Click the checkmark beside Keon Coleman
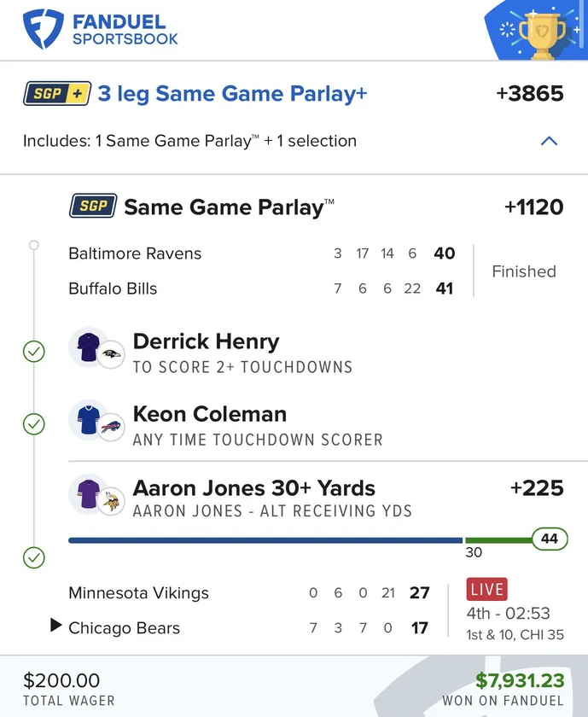Viewport: 588px width, 717px height. coord(33,423)
